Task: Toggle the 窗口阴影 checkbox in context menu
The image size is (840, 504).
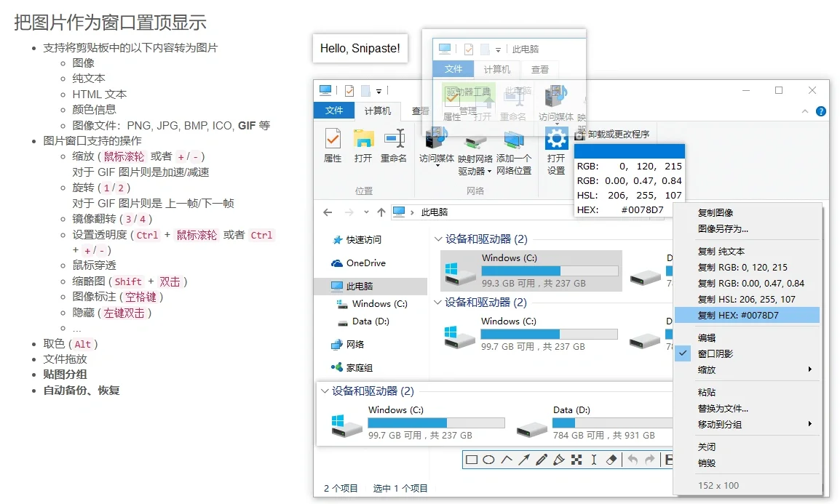Action: click(683, 354)
